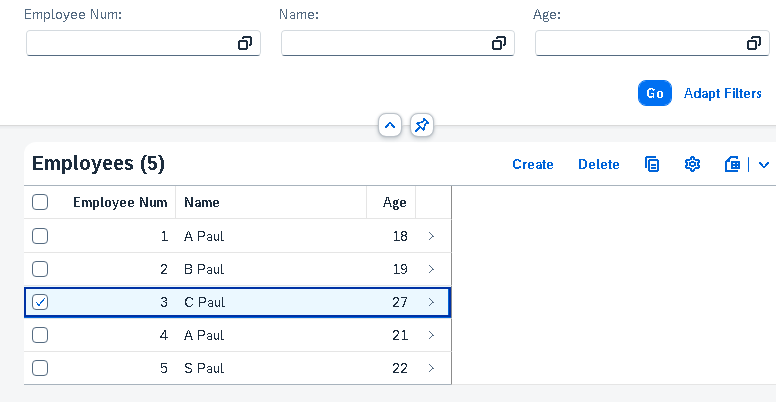Screen dimensions: 776x402
Task: Export table to spreadsheet icon
Action: pyautogui.click(x=732, y=164)
